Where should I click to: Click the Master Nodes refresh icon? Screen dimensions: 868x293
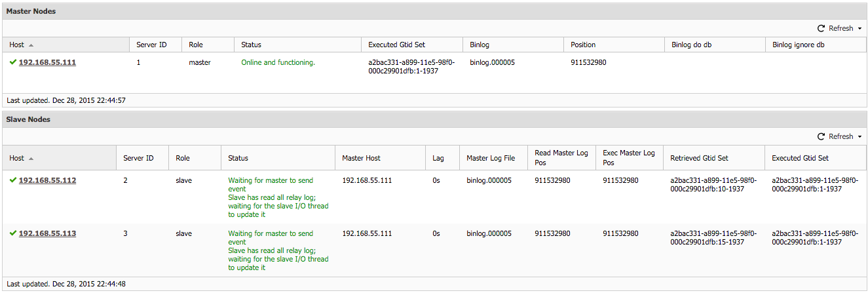pyautogui.click(x=821, y=28)
